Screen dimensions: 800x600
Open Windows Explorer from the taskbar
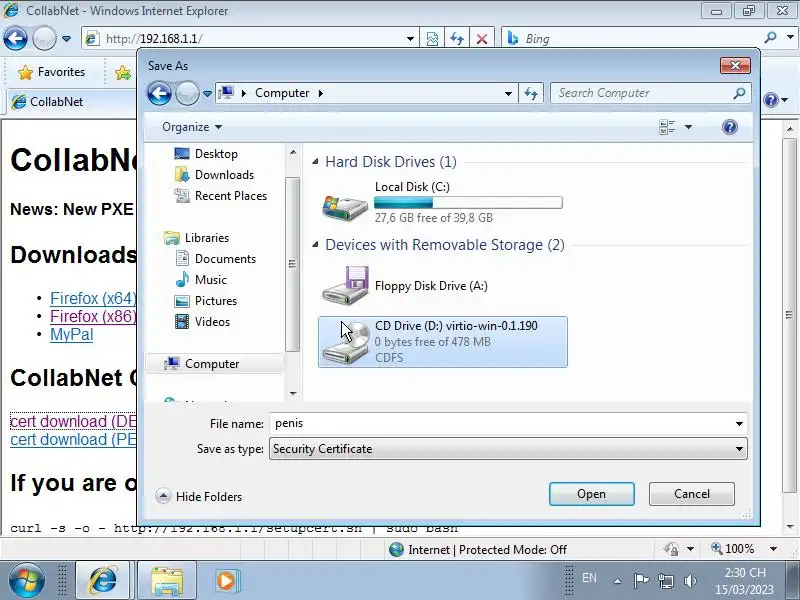[x=167, y=581]
